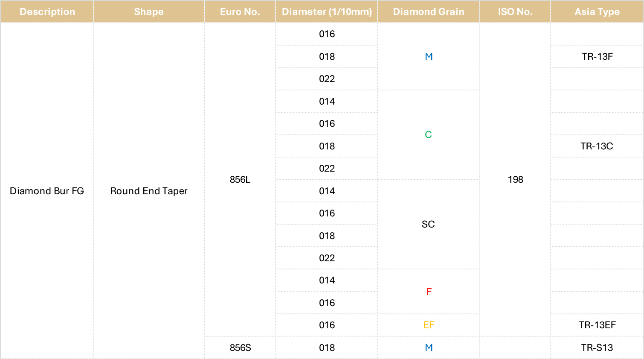Select the 856L Euro number cell

tap(240, 180)
